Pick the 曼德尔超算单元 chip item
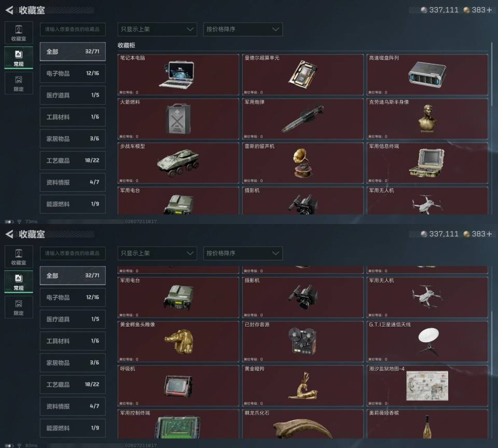 [302, 75]
